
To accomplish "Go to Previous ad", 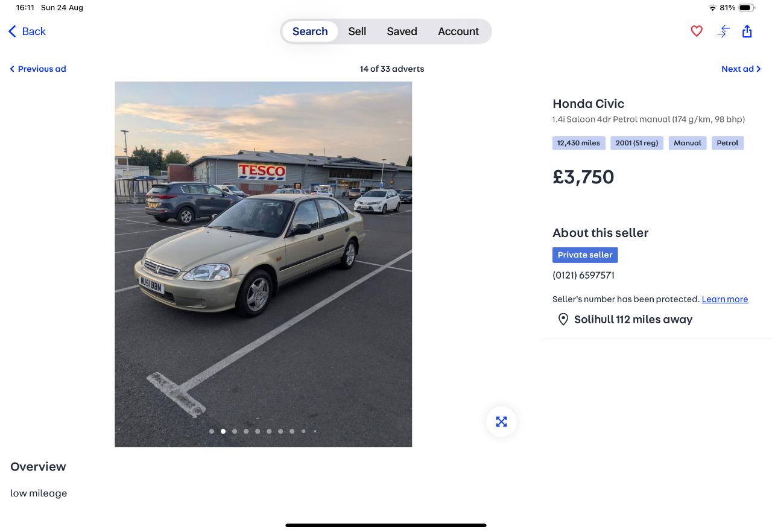I will 37,69.
